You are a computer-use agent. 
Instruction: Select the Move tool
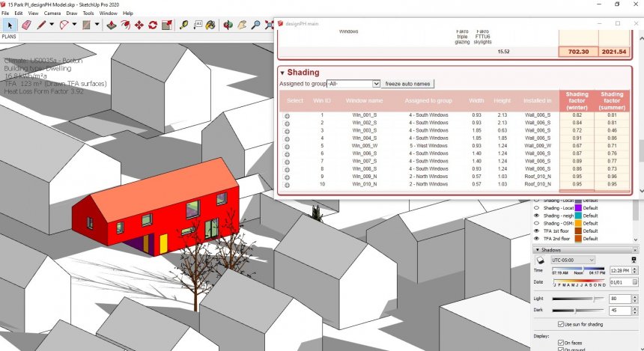pos(139,25)
